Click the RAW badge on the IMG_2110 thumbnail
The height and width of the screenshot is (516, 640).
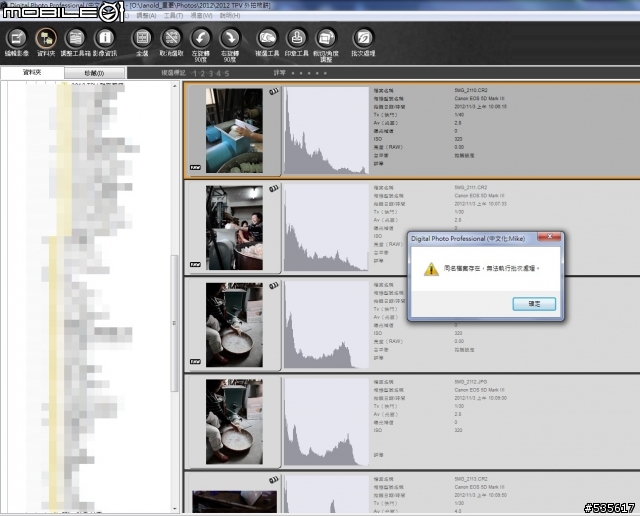[x=196, y=167]
